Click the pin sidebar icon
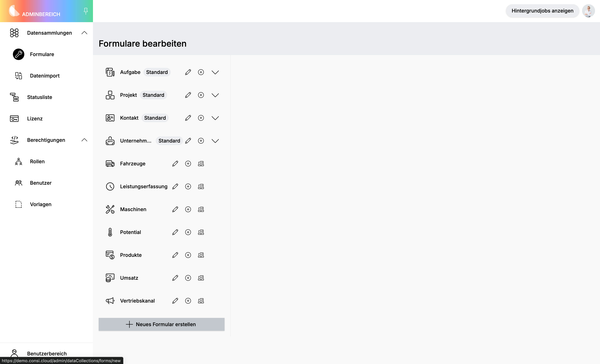 pyautogui.click(x=86, y=11)
